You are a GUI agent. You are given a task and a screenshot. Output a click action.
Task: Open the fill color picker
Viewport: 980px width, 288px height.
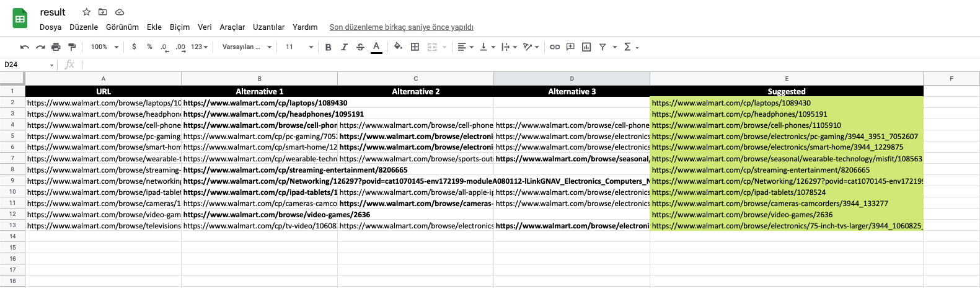pos(398,47)
